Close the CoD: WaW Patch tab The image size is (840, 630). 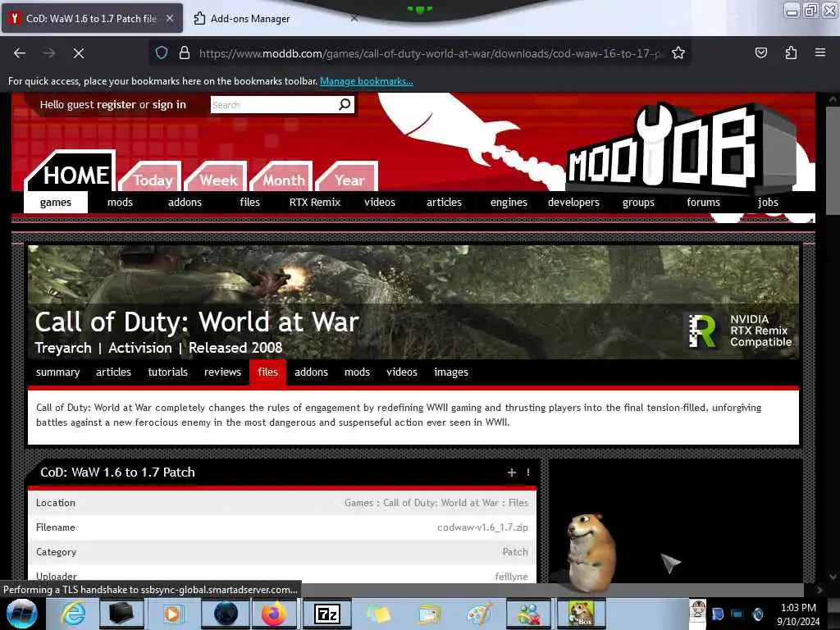(x=170, y=18)
